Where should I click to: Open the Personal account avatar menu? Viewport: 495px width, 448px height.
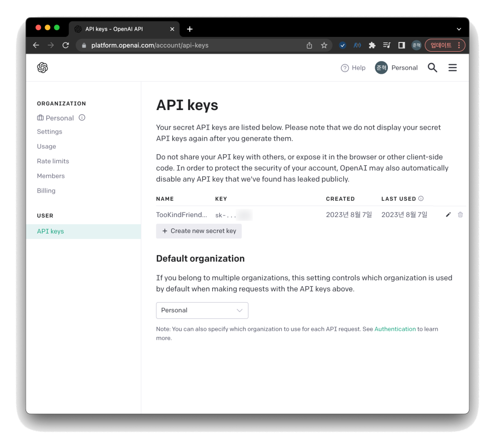[x=396, y=68]
